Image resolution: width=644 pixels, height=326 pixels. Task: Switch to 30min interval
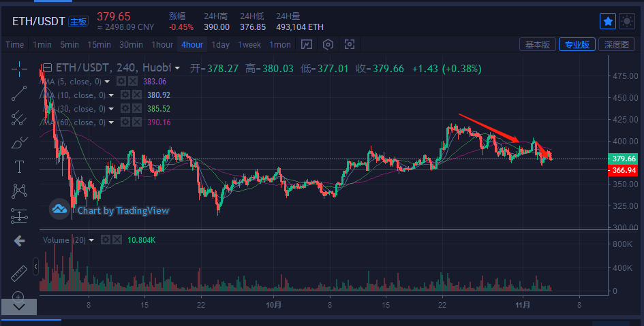click(x=131, y=45)
